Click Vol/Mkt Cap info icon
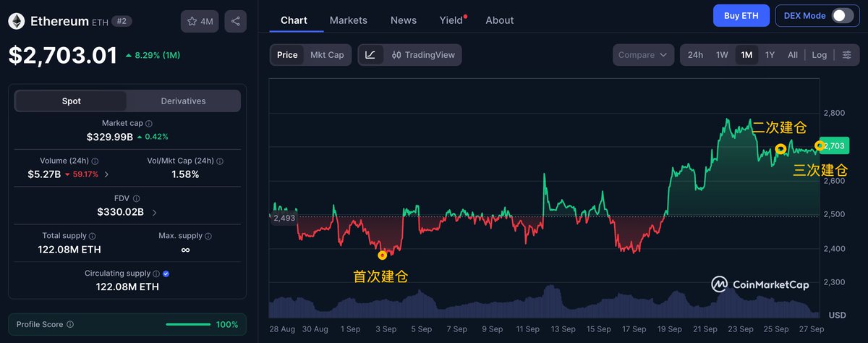This screenshot has height=343, width=868. click(x=220, y=161)
